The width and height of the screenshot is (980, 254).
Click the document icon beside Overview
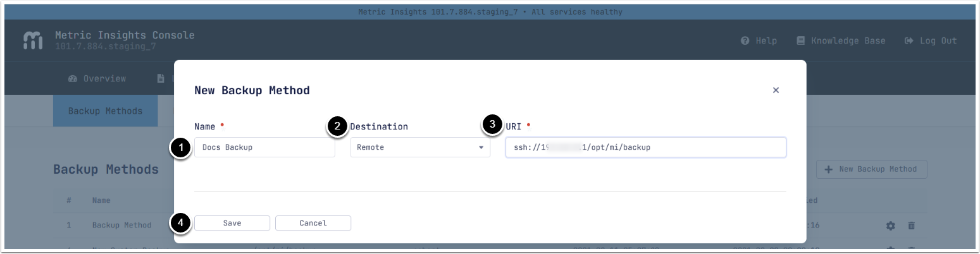point(161,79)
